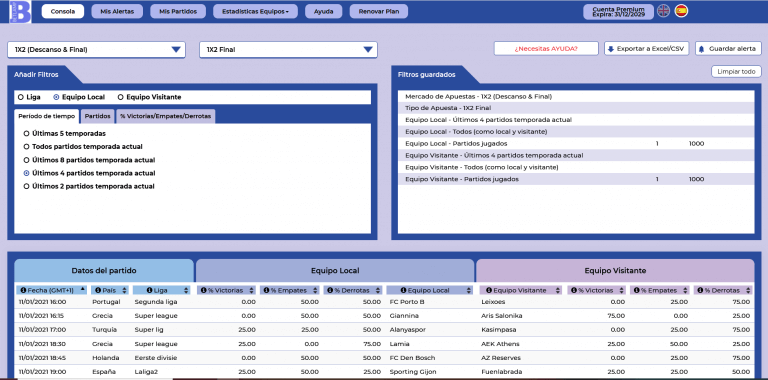Switch language with the UK flag icon
Viewport: 768px width, 380px height.
click(x=663, y=11)
